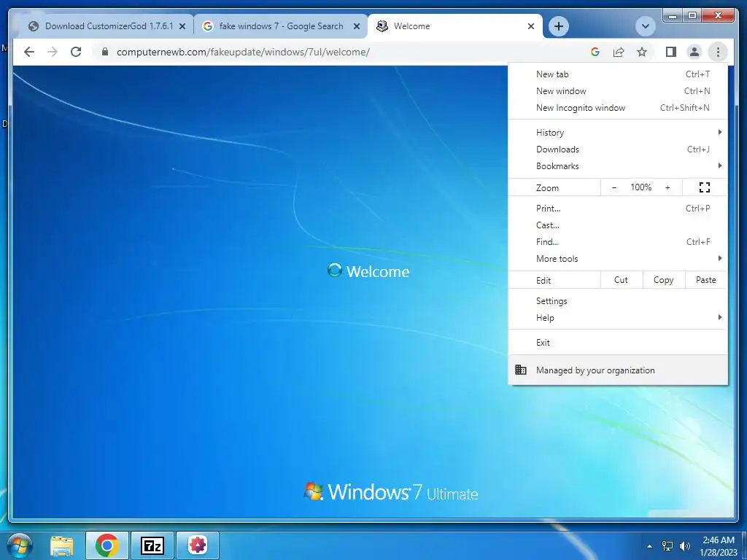The width and height of the screenshot is (747, 560).
Task: Click the forward navigation arrow
Action: [53, 52]
